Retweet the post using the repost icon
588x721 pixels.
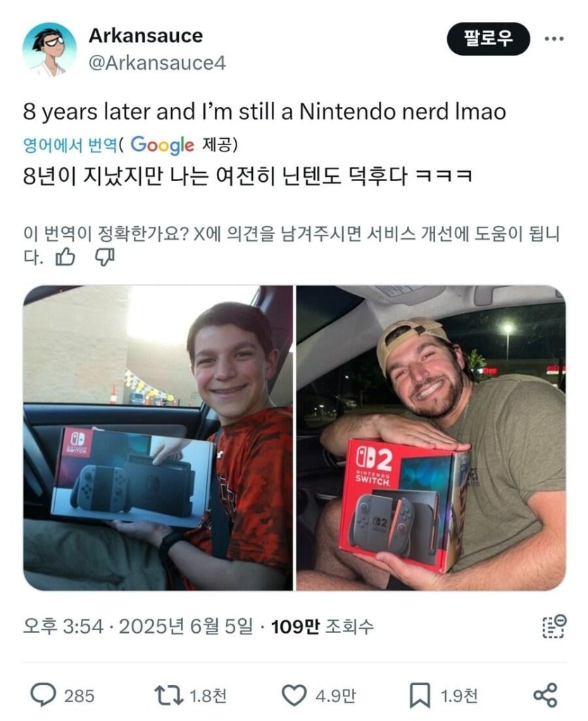click(x=168, y=695)
